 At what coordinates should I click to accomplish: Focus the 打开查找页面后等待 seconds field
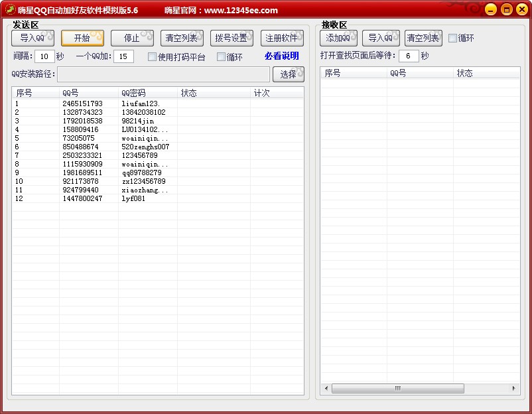(409, 56)
